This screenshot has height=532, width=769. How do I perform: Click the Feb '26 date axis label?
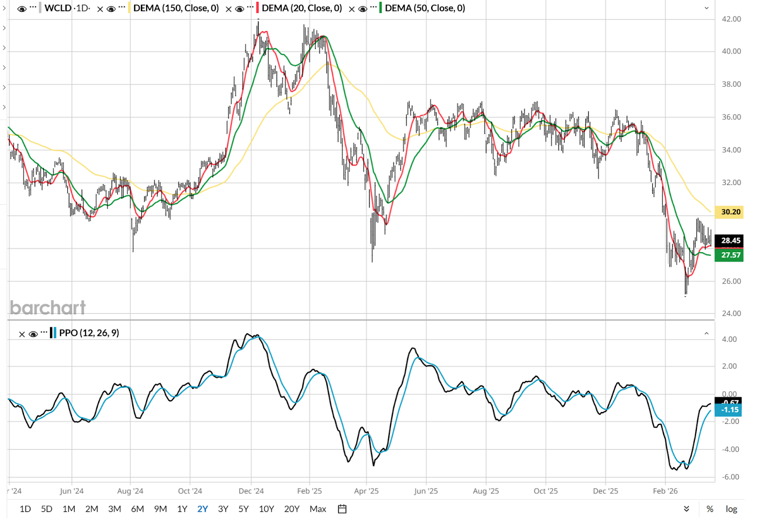(665, 491)
